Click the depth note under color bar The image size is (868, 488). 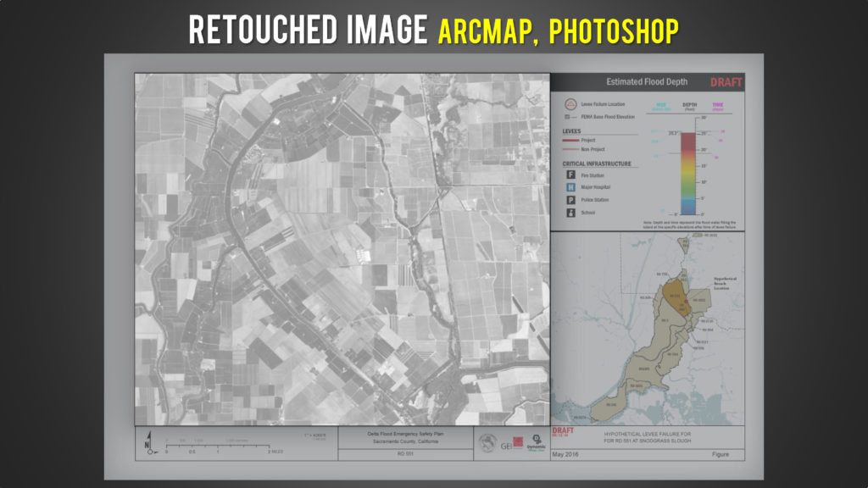[690, 225]
